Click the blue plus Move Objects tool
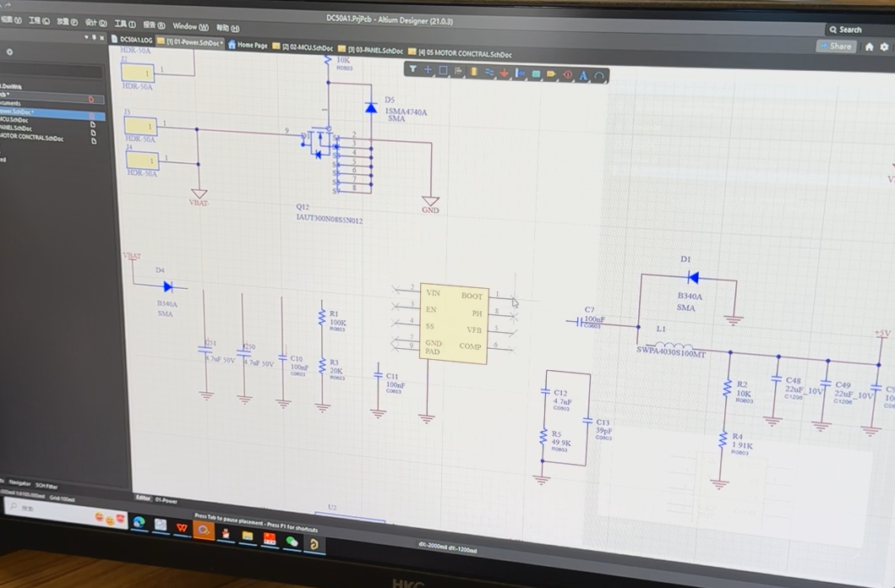The height and width of the screenshot is (588, 895). pos(428,70)
